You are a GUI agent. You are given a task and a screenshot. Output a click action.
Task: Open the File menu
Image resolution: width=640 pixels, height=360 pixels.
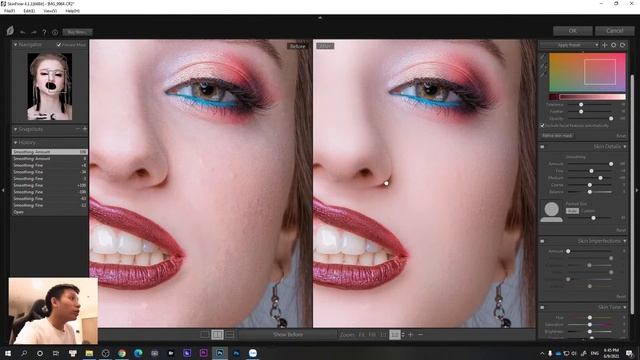(9, 11)
